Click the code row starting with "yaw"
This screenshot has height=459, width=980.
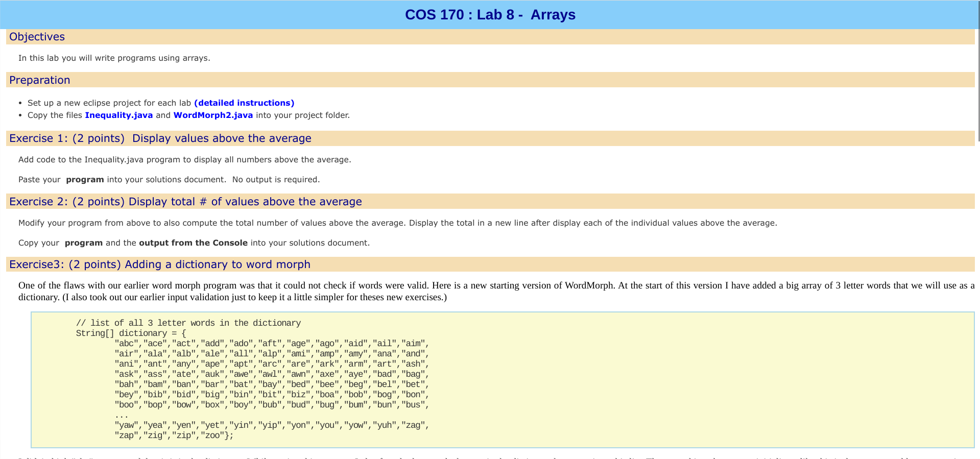coord(272,425)
